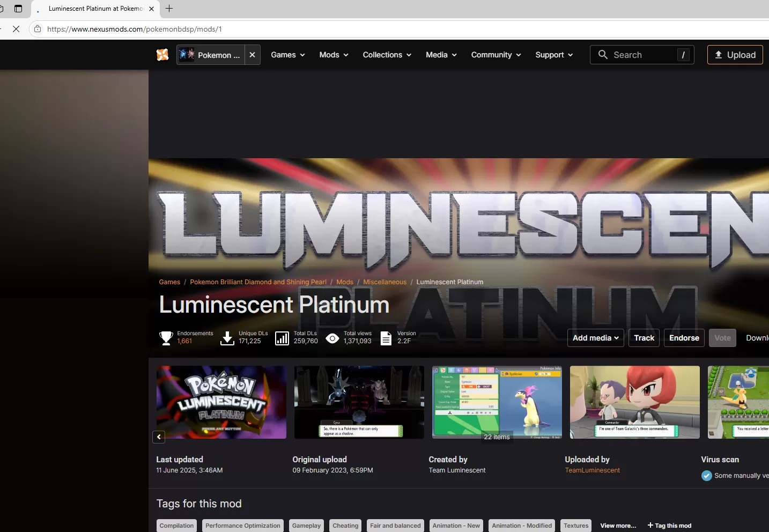This screenshot has height=532, width=769.
Task: Open the Pokemon Luminescent Platinum title thumbnail
Action: pyautogui.click(x=221, y=402)
